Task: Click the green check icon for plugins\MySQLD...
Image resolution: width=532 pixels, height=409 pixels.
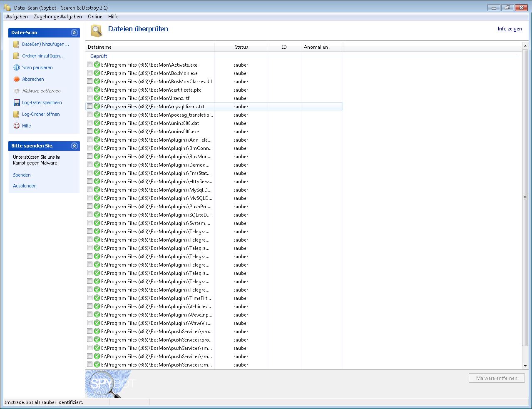Action: coord(97,198)
